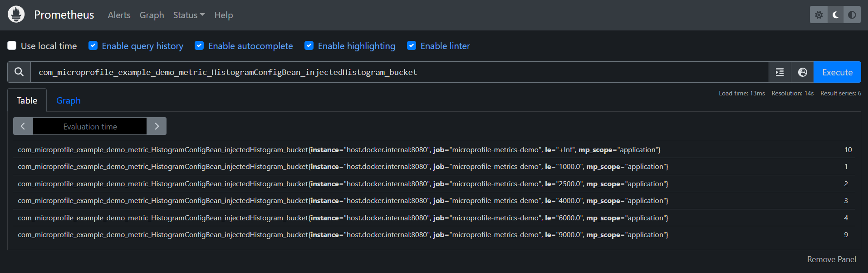The image size is (868, 273).
Task: Click the Prometheus flame logo
Action: point(16,15)
